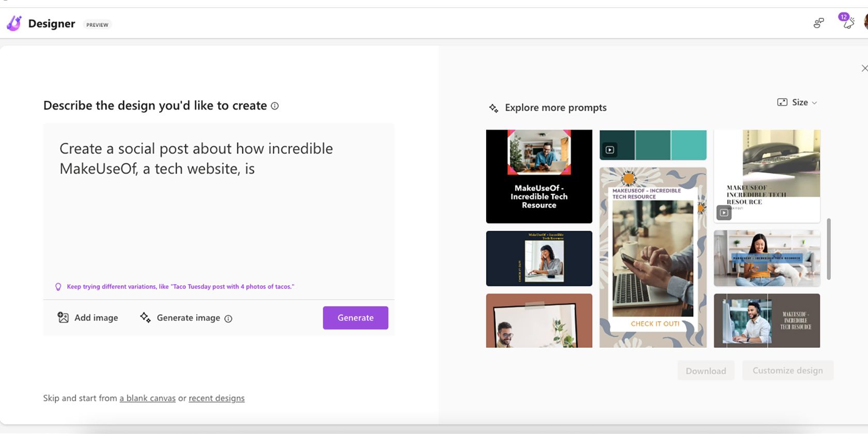Click the info icon beside the design heading
868x434 pixels.
275,106
